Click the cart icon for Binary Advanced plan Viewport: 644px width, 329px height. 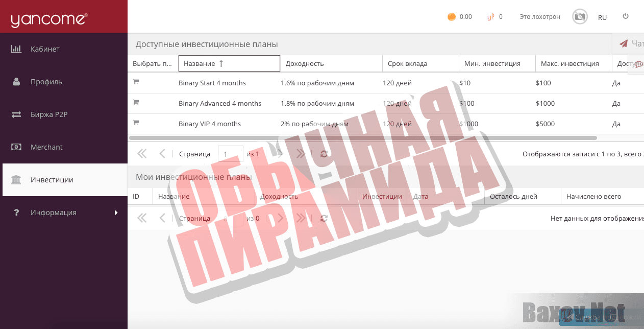point(136,102)
